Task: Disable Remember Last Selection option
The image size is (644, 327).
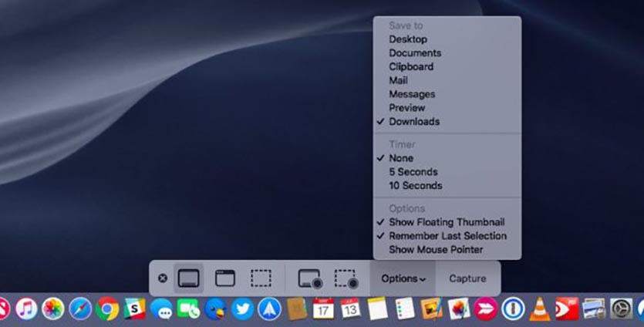Action: [x=447, y=236]
